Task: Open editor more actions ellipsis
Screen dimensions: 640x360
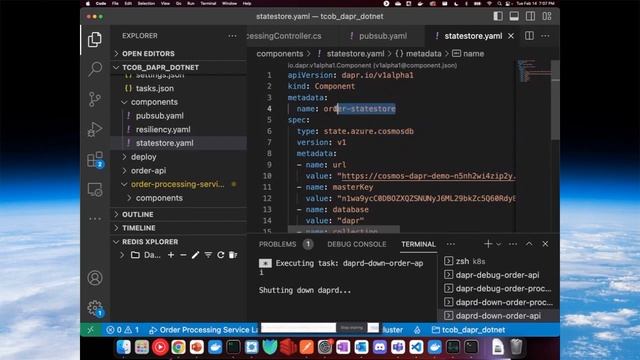Action: pos(545,36)
